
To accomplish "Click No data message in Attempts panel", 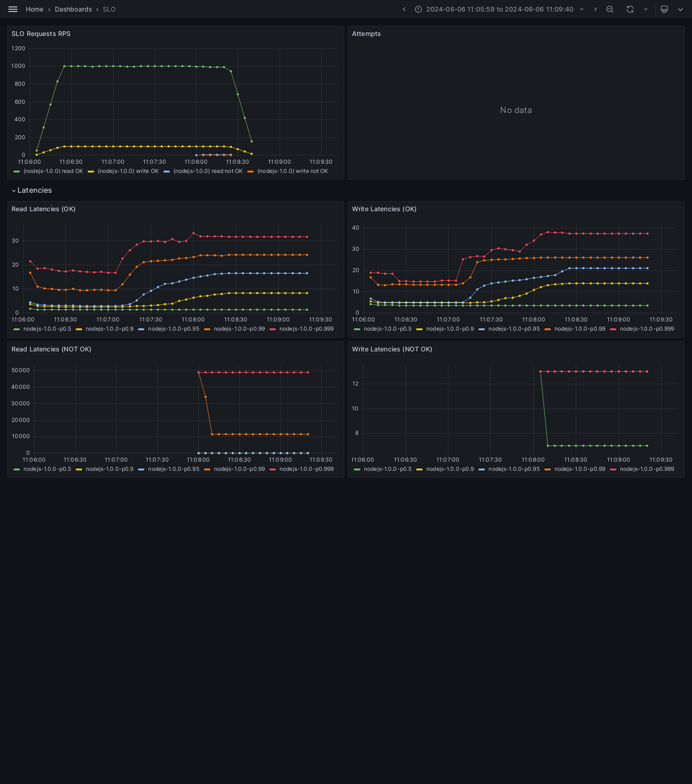I will 516,110.
